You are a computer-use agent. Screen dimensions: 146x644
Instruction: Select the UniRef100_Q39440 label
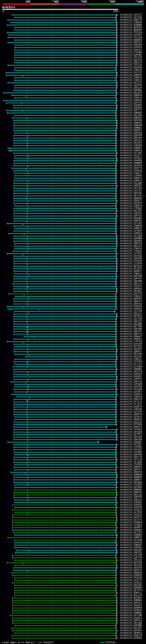(131, 100)
